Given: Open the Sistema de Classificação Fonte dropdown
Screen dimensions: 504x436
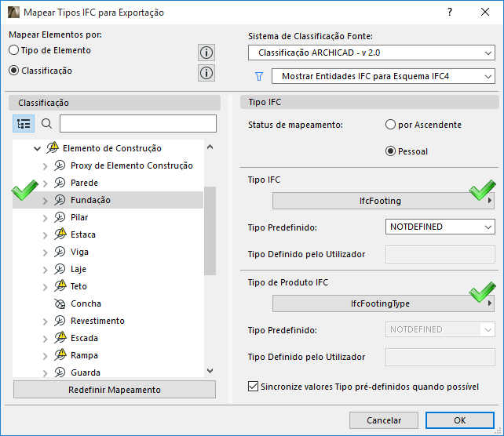Looking at the screenshot, I should click(371, 53).
